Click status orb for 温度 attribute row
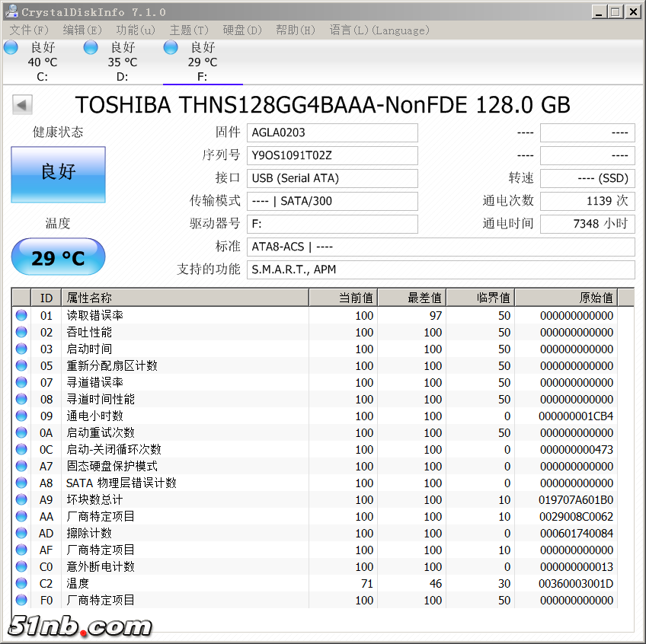Viewport: 646px width, 644px height. (21, 583)
